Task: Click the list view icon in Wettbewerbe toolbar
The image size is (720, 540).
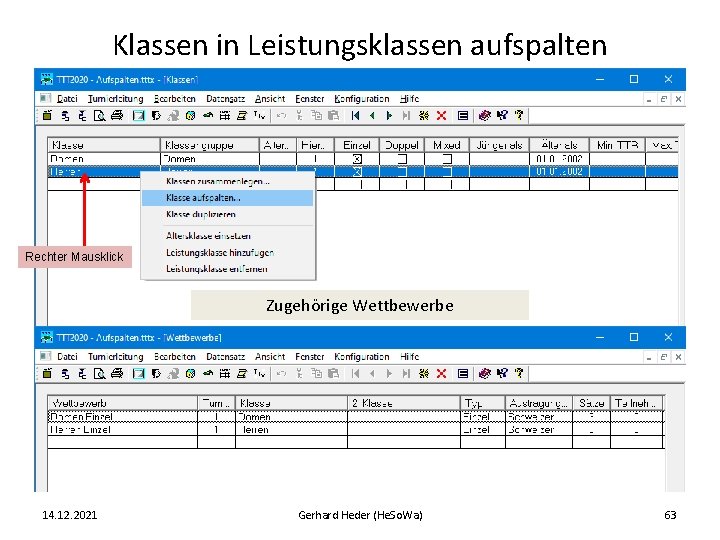Action: click(x=463, y=374)
